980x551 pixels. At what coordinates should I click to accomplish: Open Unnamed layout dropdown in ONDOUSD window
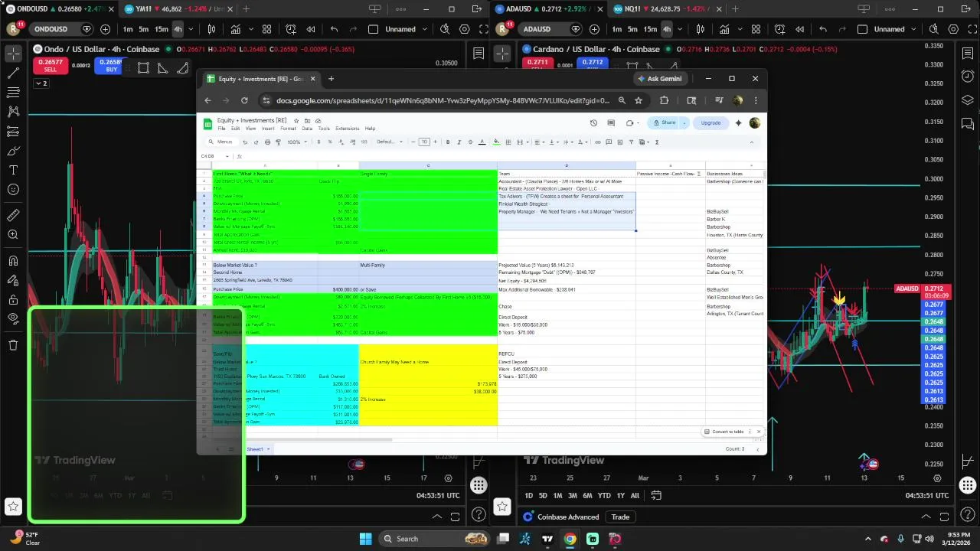tap(423, 29)
